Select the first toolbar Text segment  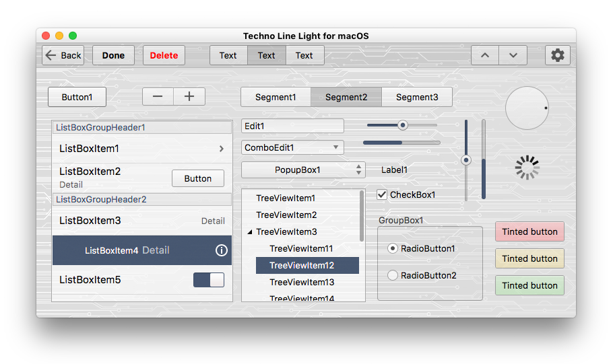(x=228, y=55)
